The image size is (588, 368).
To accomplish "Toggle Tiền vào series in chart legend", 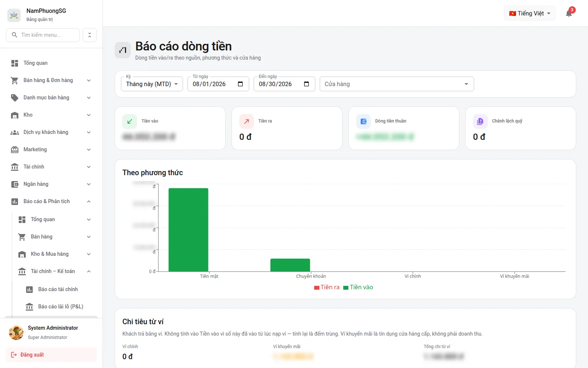I will point(358,287).
